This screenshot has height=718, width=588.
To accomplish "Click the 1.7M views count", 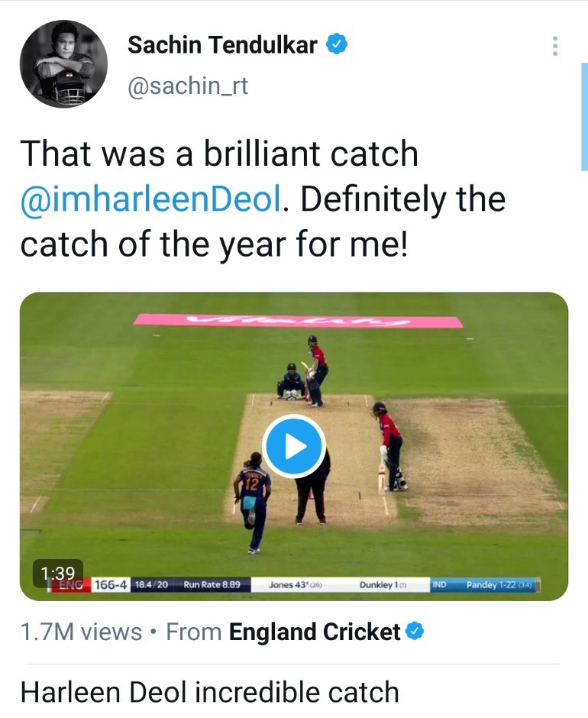I will 81,632.
